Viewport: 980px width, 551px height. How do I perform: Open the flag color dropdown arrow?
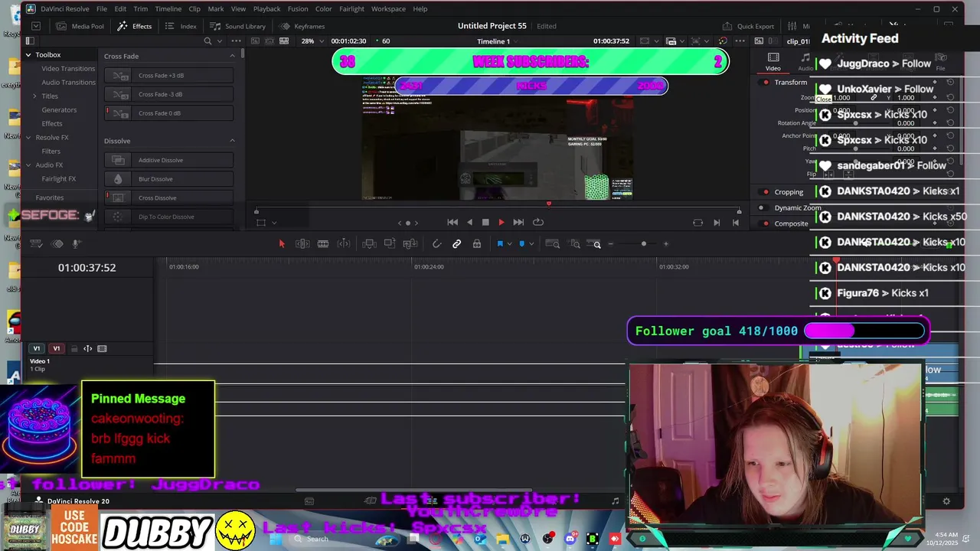pyautogui.click(x=509, y=244)
